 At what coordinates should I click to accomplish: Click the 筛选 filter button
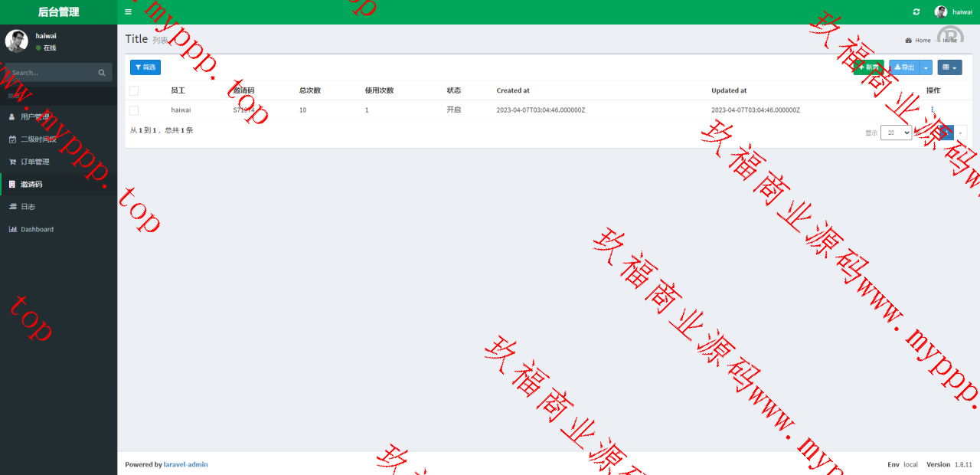pos(145,67)
